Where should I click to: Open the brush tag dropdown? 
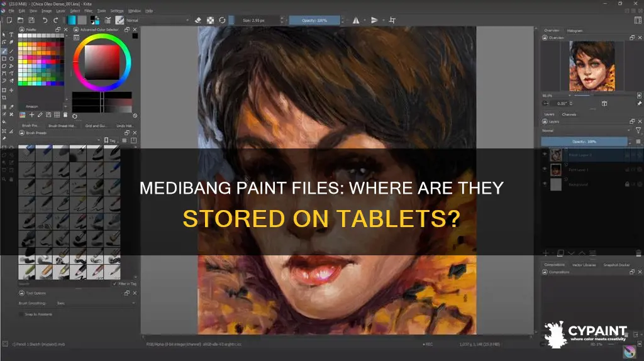click(58, 140)
